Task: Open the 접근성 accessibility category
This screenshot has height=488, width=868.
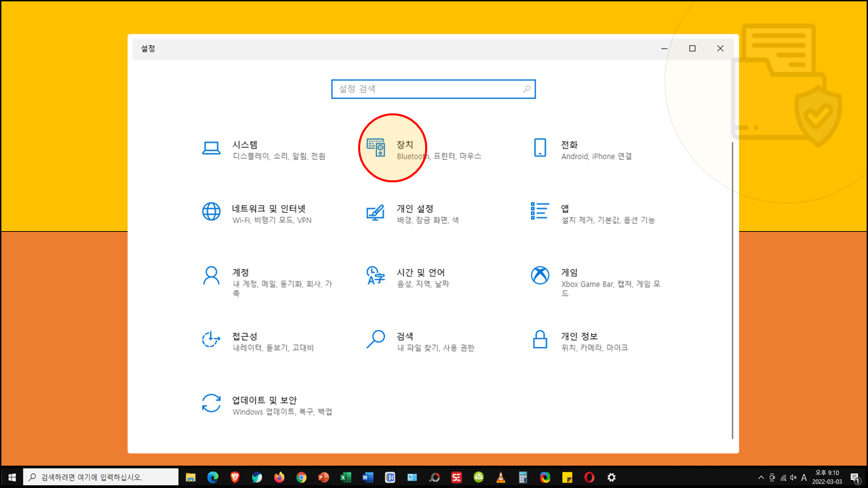Action: pyautogui.click(x=258, y=341)
